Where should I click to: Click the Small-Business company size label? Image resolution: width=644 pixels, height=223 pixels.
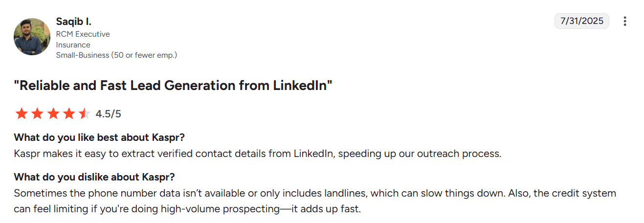[x=116, y=55]
